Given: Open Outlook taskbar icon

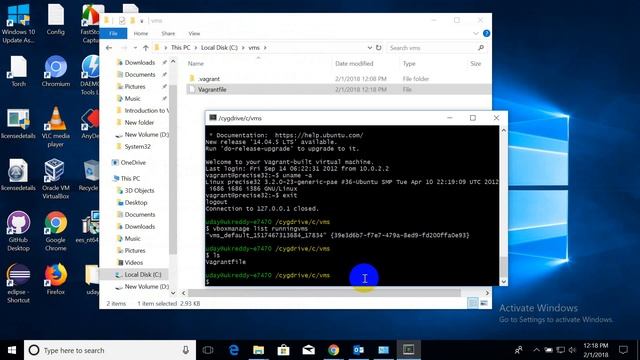Looking at the screenshot, I should pos(358,350).
